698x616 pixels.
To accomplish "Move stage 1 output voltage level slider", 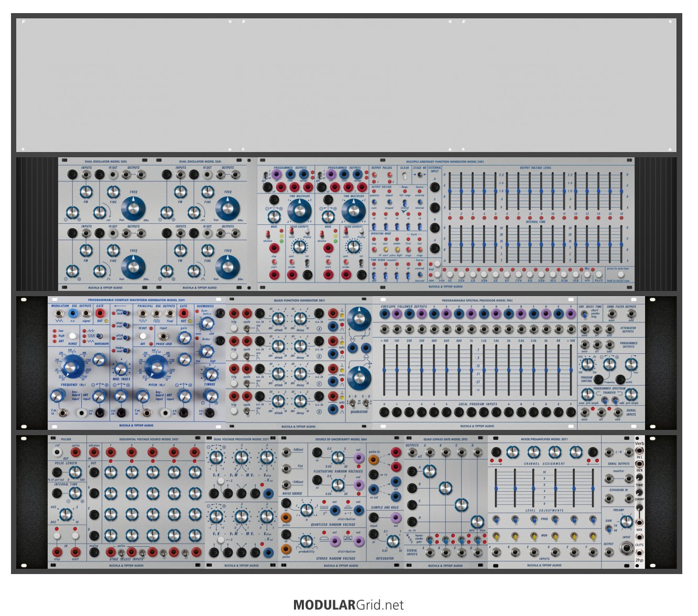I will (x=450, y=191).
